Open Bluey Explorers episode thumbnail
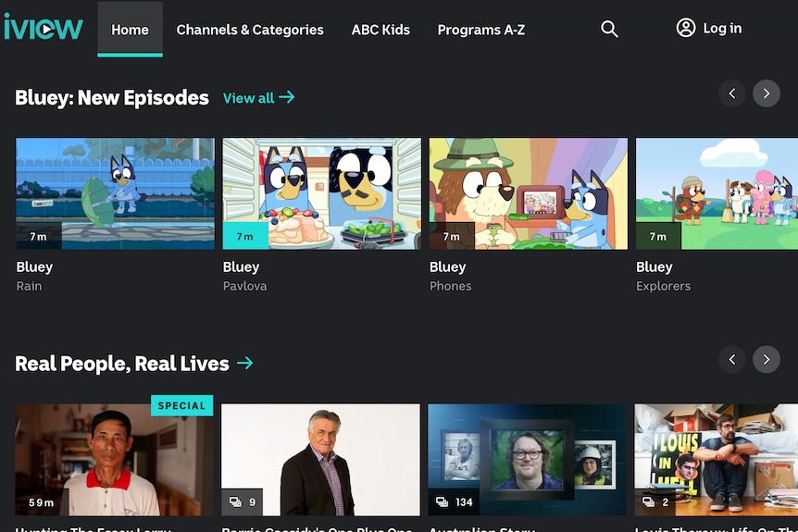This screenshot has height=532, width=798. click(x=717, y=193)
